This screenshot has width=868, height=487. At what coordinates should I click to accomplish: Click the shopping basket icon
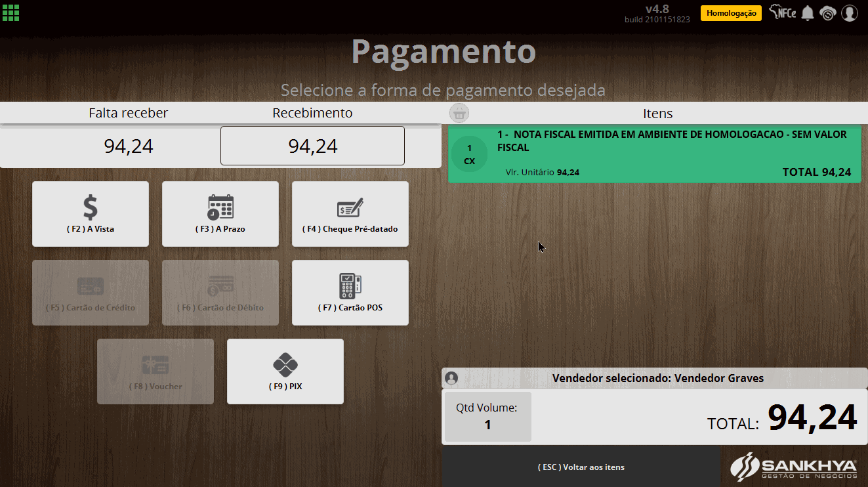click(459, 112)
